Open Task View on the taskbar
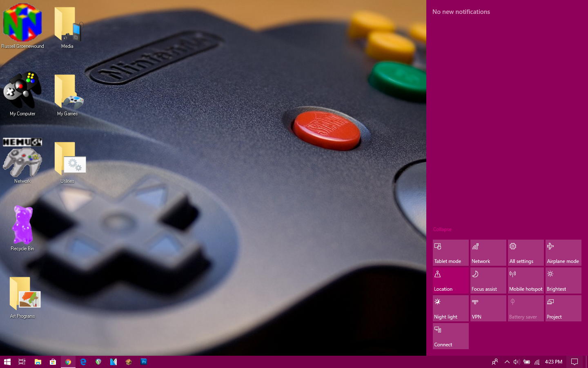The height and width of the screenshot is (368, 588). coord(21,362)
